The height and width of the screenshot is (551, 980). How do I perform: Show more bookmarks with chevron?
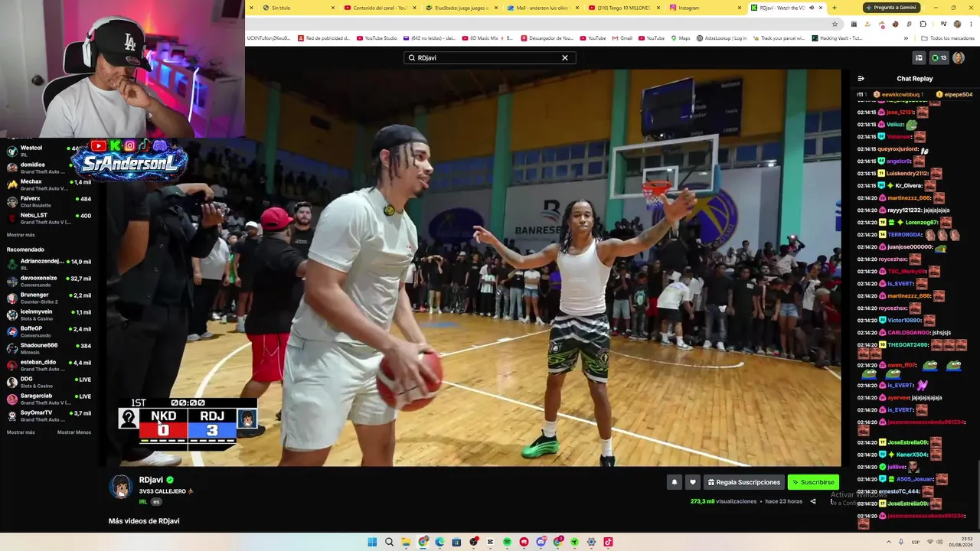[x=906, y=38]
